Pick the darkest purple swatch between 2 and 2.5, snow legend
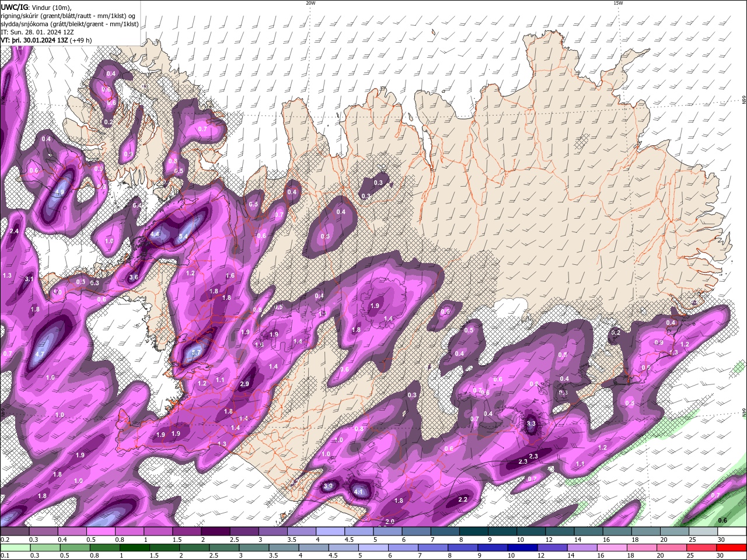The height and width of the screenshot is (560, 747). coord(215,531)
